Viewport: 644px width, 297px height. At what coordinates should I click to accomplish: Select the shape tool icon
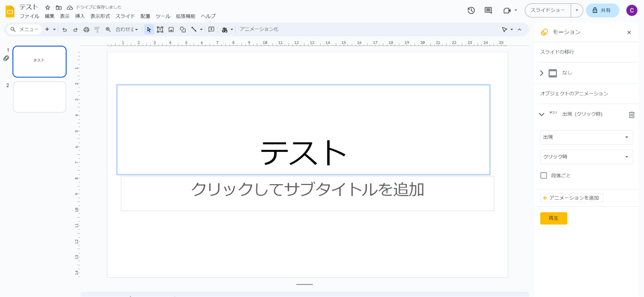click(183, 30)
